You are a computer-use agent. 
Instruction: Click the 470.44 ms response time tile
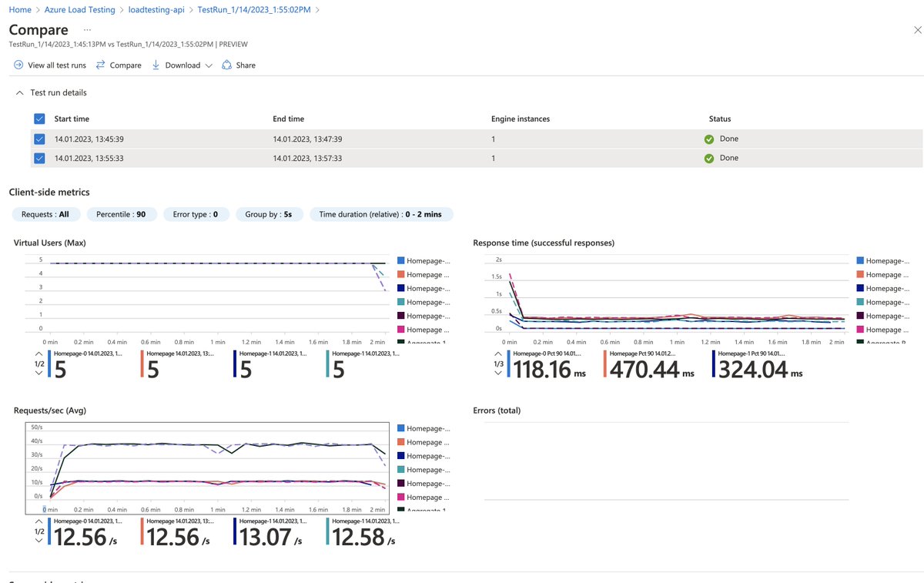[x=651, y=365]
